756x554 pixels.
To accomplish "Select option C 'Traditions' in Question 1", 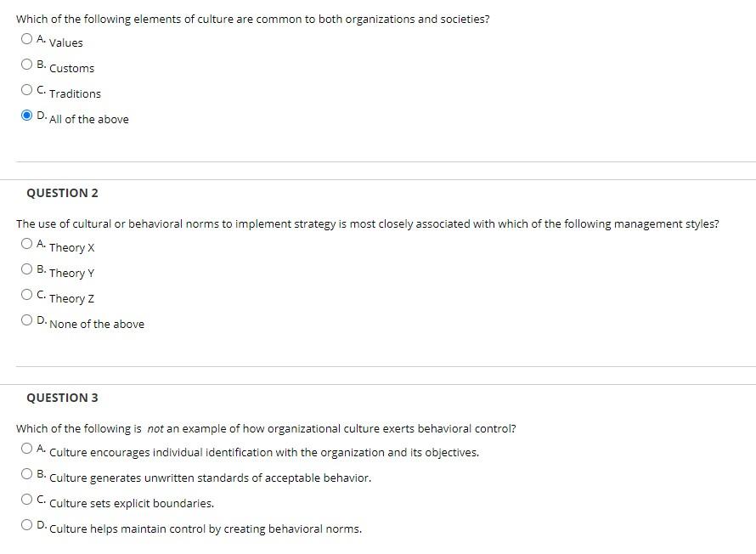I will [x=26, y=89].
